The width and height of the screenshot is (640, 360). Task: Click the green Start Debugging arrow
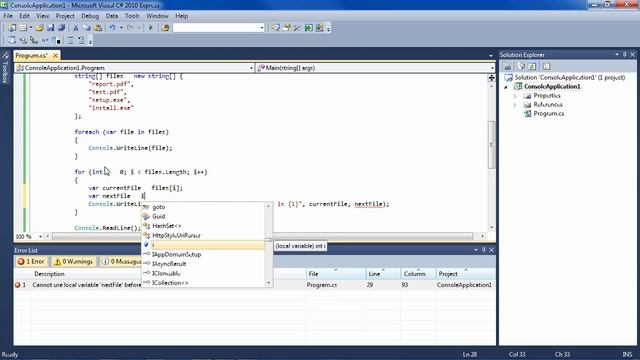click(151, 28)
